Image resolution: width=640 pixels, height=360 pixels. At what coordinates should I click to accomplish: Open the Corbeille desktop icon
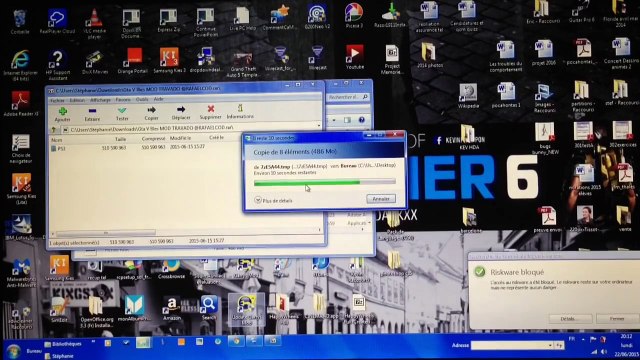20,22
